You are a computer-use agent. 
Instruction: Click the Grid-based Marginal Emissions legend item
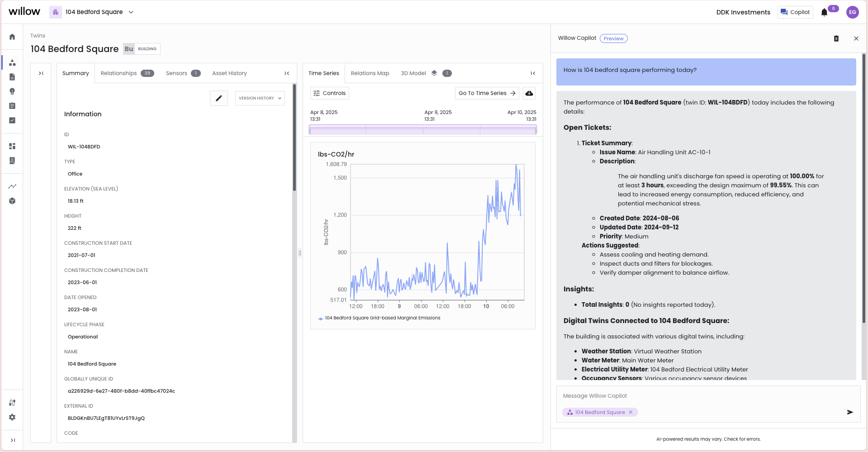(379, 318)
